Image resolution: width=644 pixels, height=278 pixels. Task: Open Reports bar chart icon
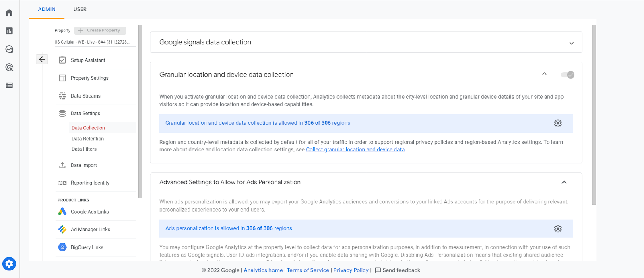(9, 31)
